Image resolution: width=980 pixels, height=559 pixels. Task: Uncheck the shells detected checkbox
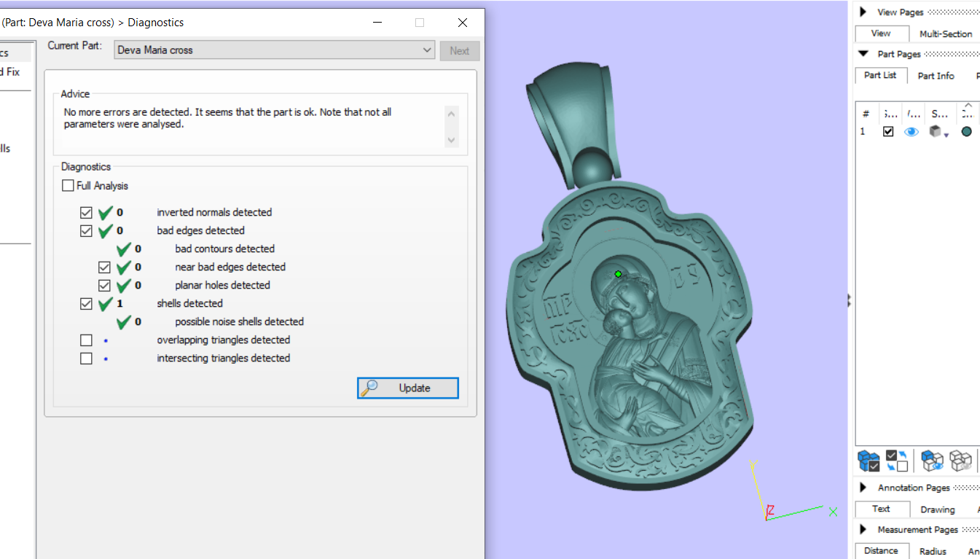point(86,304)
